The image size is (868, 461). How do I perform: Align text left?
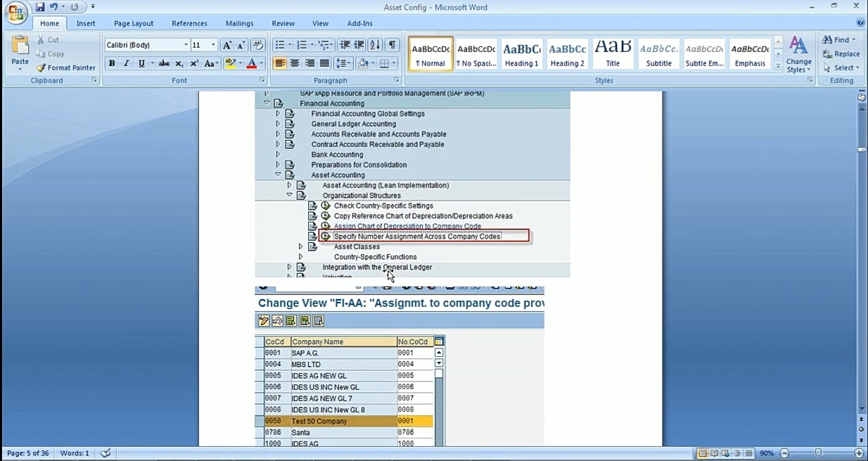(280, 63)
